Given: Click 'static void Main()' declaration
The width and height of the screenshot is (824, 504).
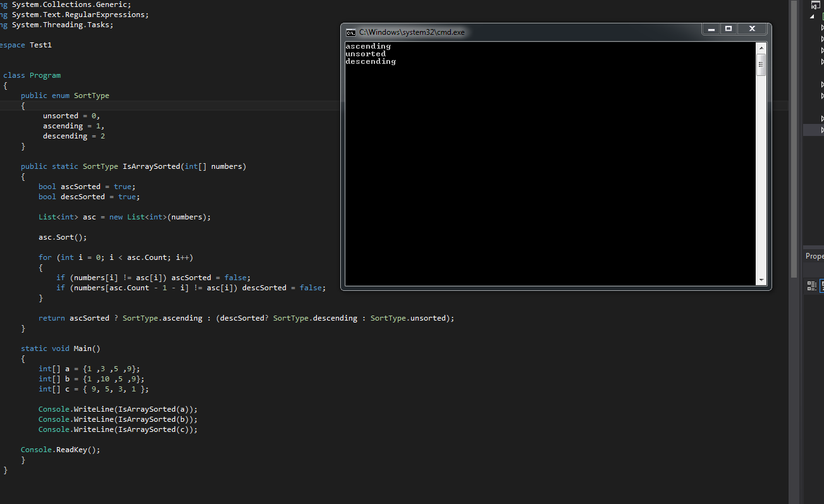Looking at the screenshot, I should [x=61, y=348].
